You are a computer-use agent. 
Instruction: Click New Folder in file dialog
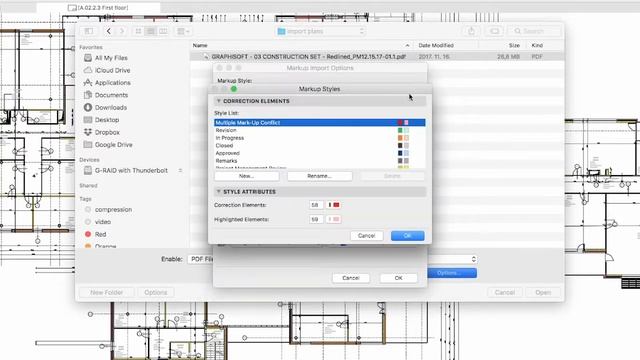click(x=107, y=292)
